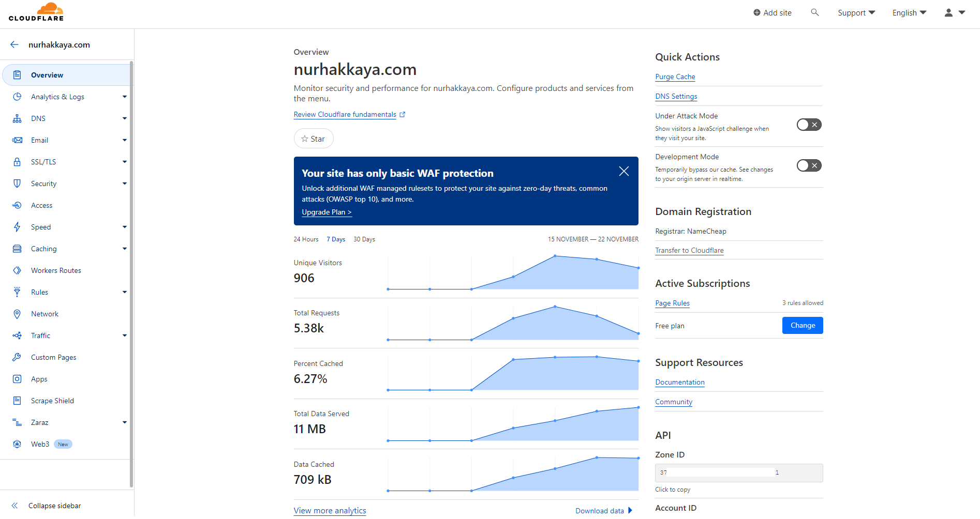Toggle Development Mode switch
This screenshot has height=519, width=980.
point(809,165)
